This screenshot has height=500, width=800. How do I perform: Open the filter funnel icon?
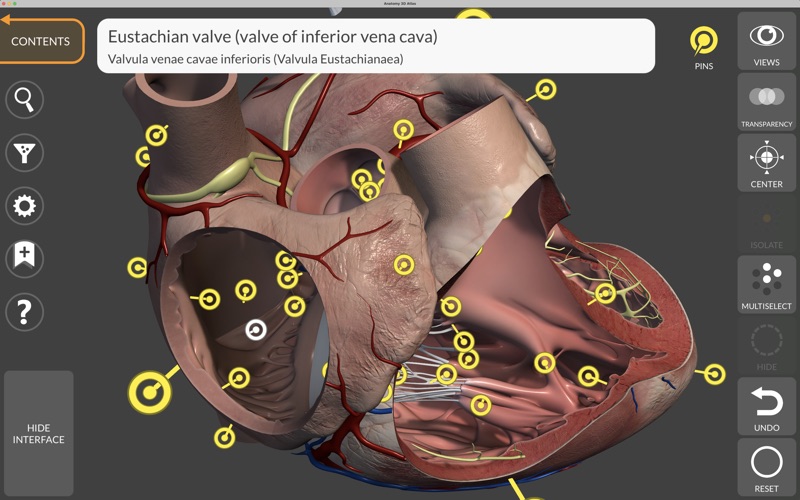pyautogui.click(x=24, y=153)
